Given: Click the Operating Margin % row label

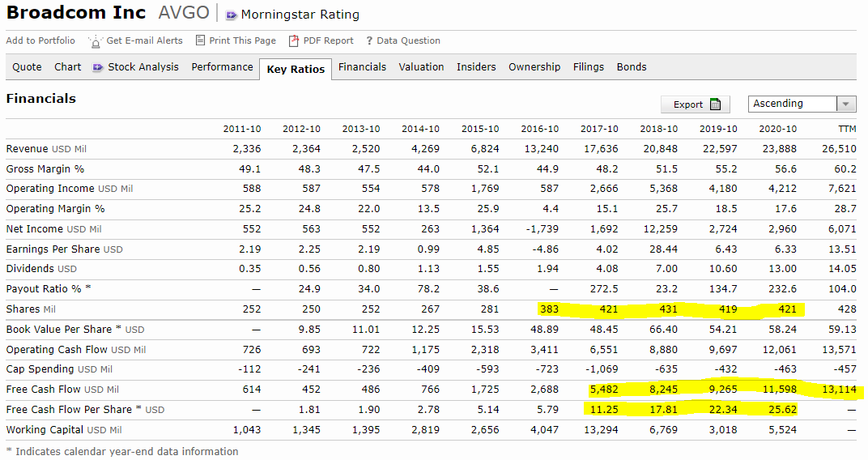Looking at the screenshot, I should tap(55, 209).
